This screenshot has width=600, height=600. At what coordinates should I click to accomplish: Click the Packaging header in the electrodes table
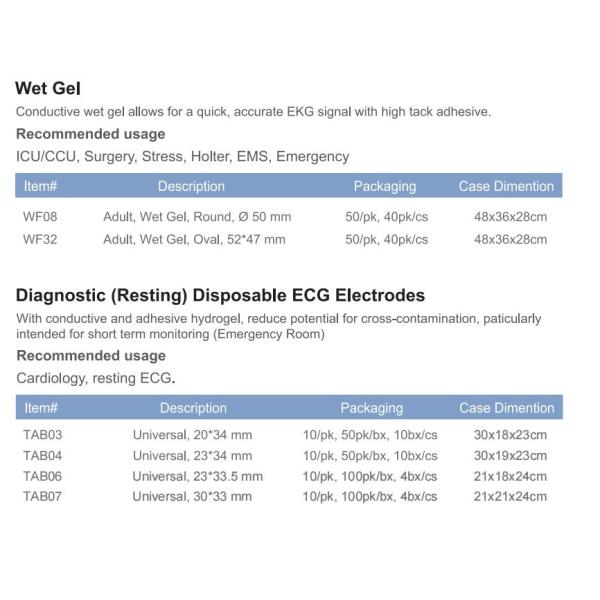(371, 408)
